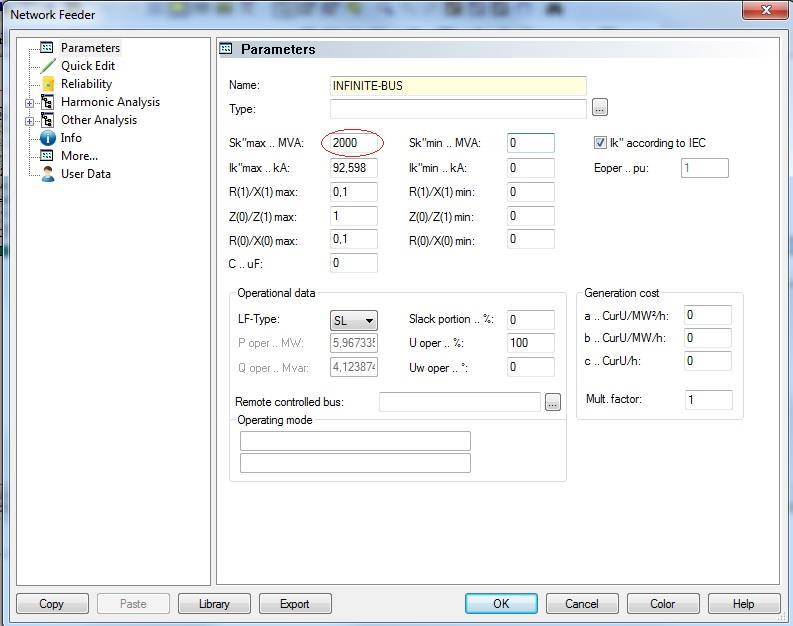
Task: Click the b .. CurU/MW/h field
Action: 708,338
